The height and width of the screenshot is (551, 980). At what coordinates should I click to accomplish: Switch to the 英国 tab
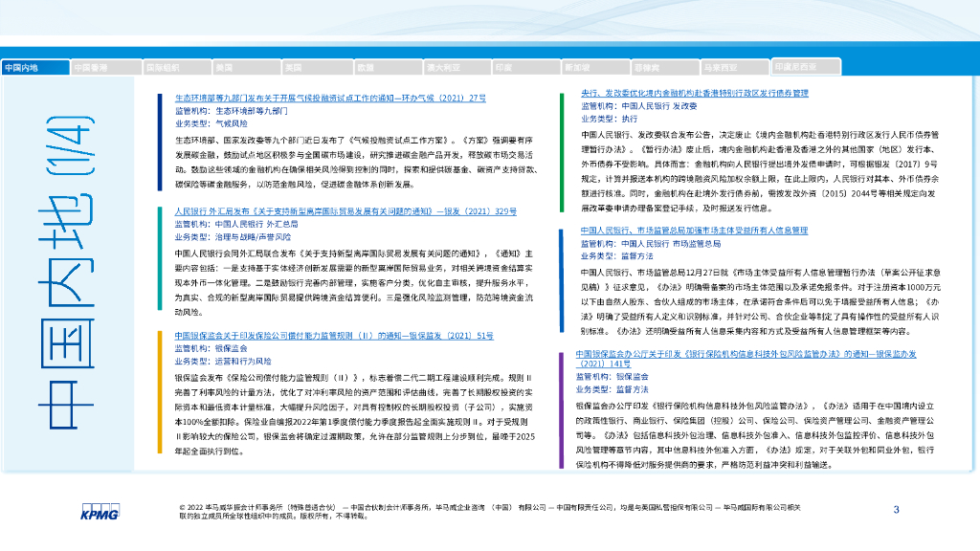coord(316,68)
